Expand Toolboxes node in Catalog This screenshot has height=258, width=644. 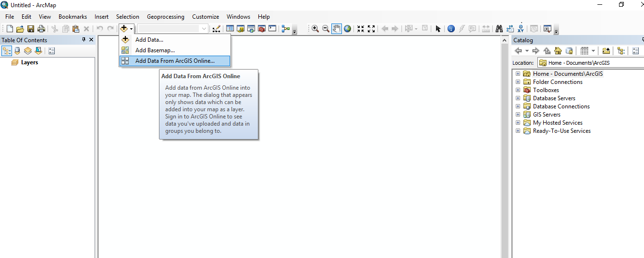tap(518, 90)
